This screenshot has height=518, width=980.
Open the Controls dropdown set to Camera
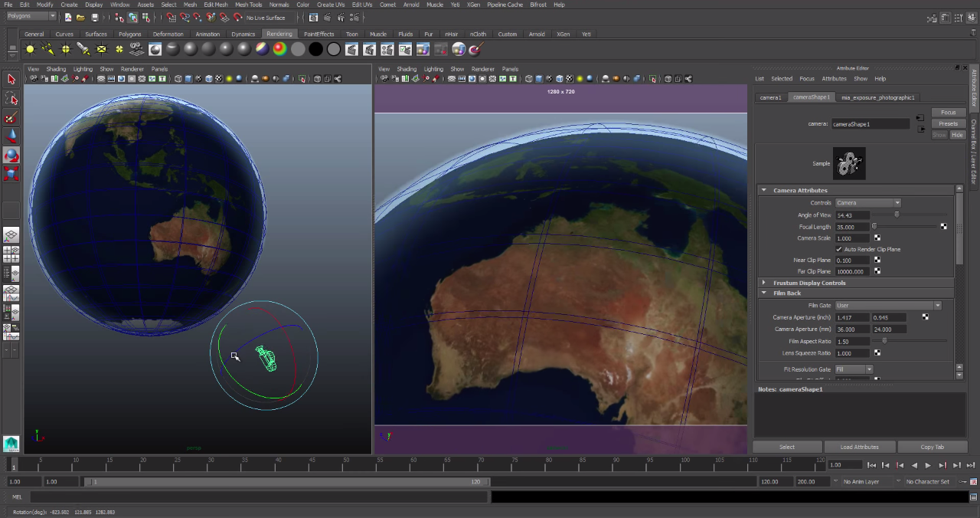coord(867,203)
